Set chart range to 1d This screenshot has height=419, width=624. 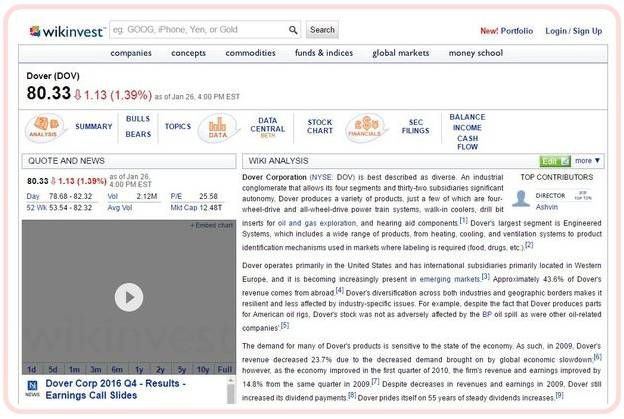32,370
